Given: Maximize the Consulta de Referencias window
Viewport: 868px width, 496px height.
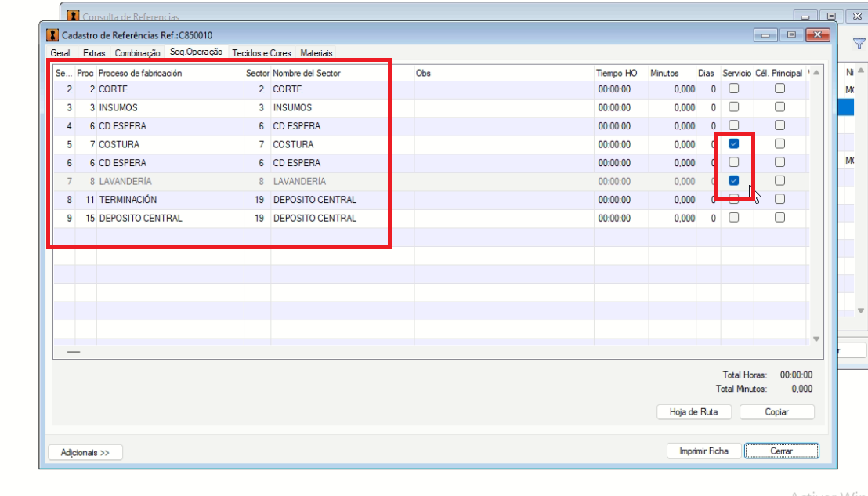Looking at the screenshot, I should [831, 16].
